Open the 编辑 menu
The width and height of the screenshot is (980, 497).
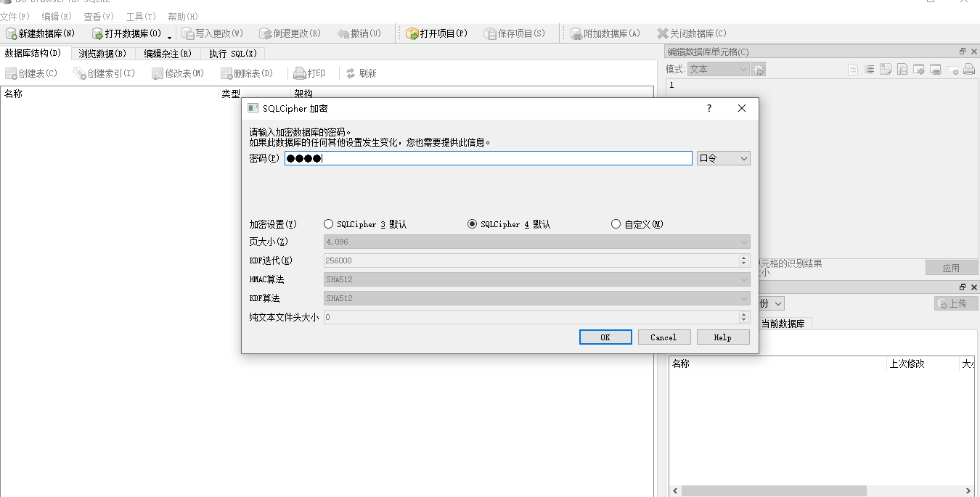coord(57,16)
